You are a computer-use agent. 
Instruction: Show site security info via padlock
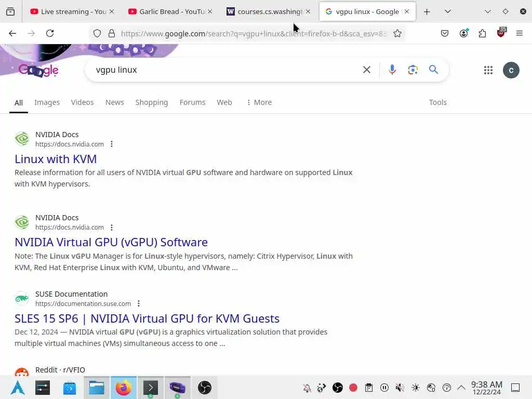tap(112, 33)
